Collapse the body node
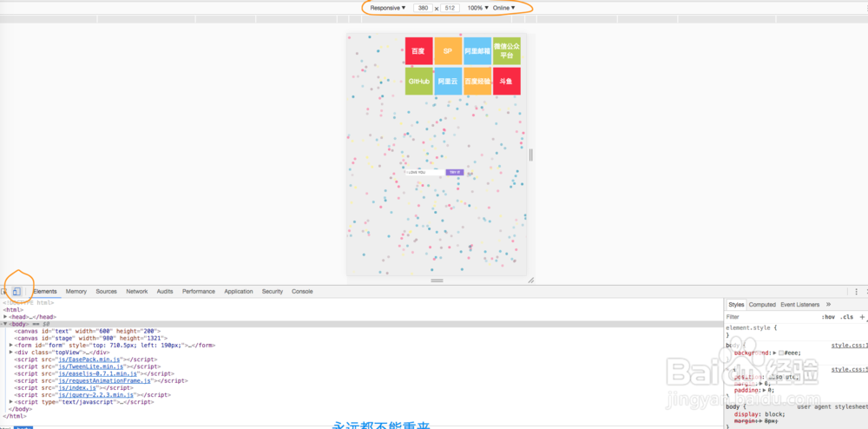 point(5,324)
